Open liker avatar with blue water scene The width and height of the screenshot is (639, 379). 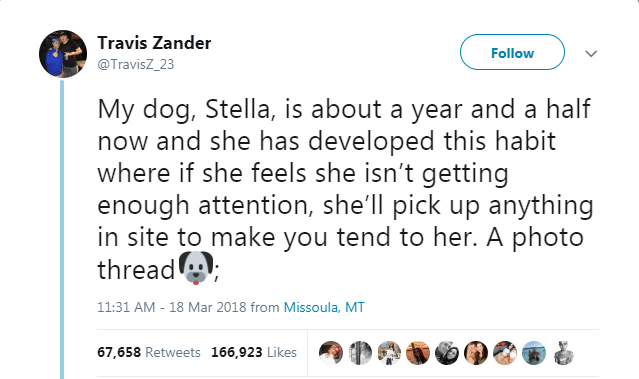coord(534,353)
